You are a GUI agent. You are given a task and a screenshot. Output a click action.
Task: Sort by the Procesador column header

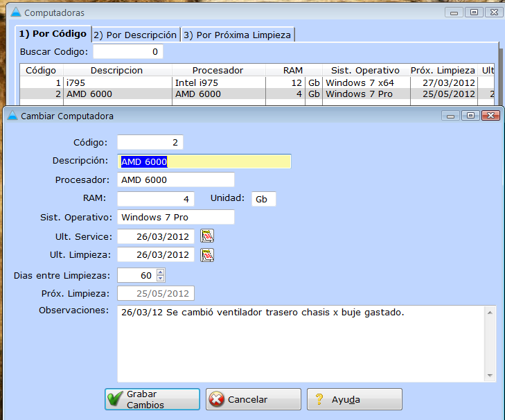click(218, 71)
